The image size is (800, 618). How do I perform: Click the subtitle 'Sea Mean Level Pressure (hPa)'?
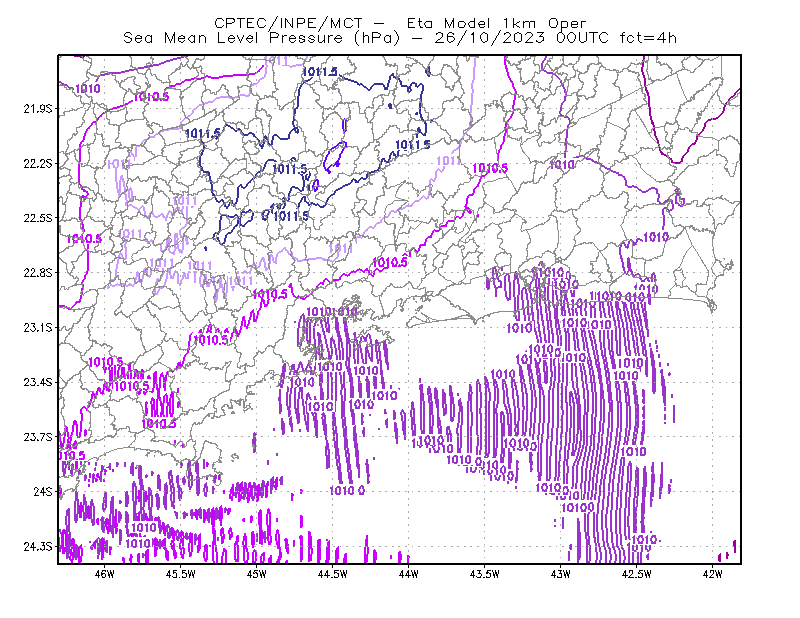click(x=262, y=38)
